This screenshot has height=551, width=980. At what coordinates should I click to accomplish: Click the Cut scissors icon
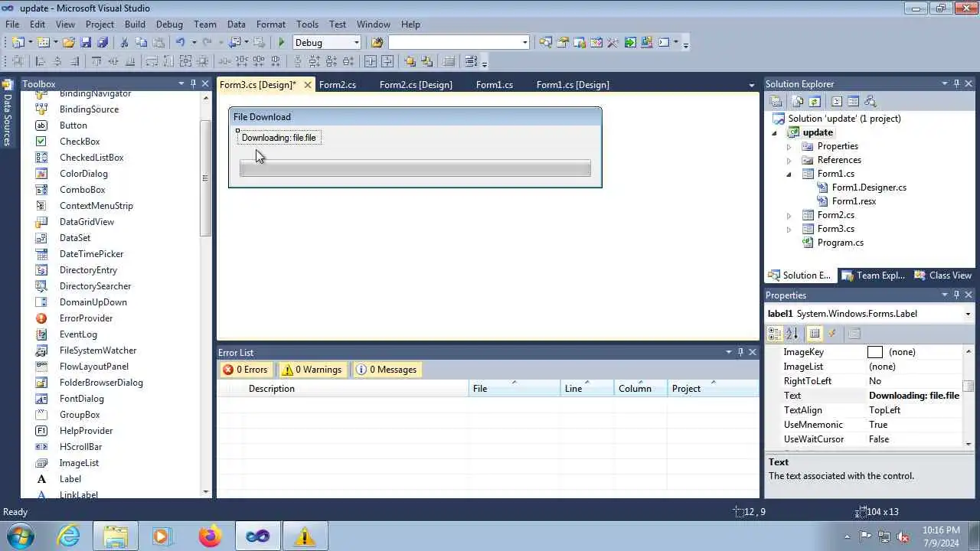[x=124, y=43]
